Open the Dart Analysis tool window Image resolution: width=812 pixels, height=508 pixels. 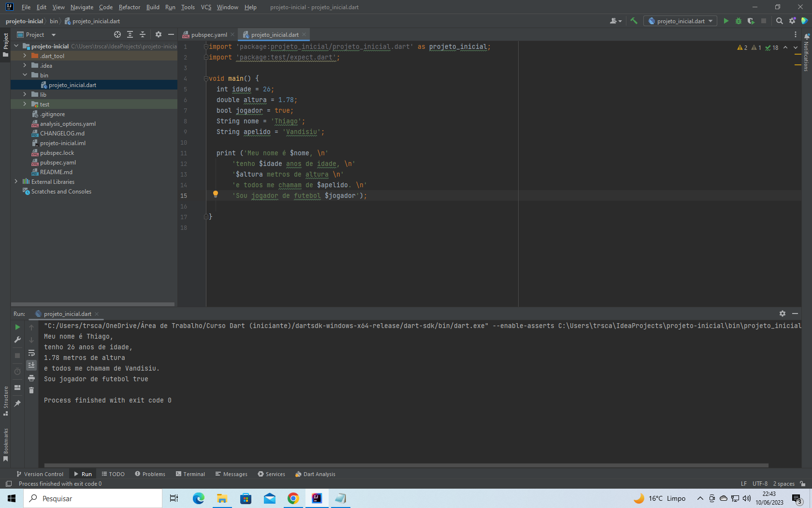tap(315, 474)
